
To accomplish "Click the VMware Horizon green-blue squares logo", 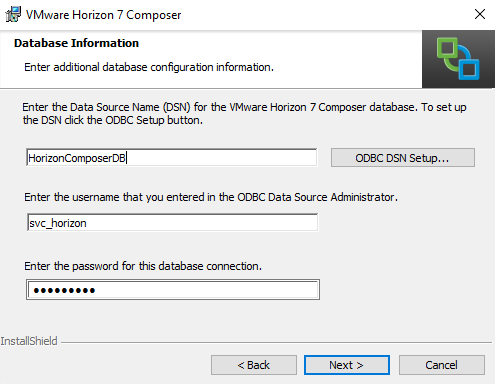I will 458,59.
